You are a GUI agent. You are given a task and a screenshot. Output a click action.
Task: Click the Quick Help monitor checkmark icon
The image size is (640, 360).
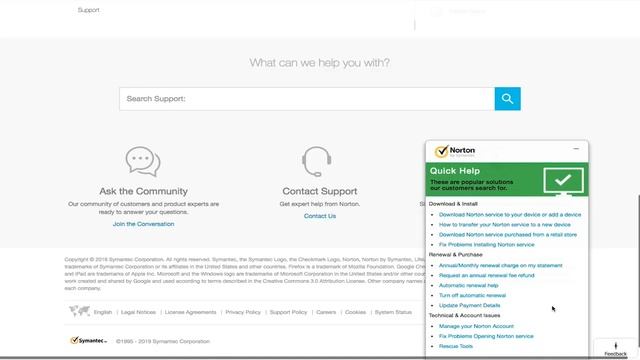tap(563, 181)
